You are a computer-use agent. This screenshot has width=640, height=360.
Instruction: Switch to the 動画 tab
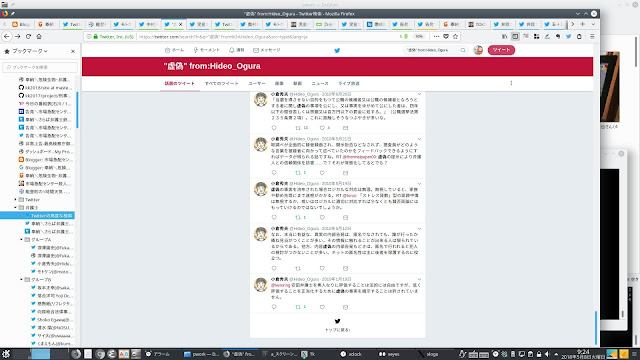pyautogui.click(x=298, y=83)
